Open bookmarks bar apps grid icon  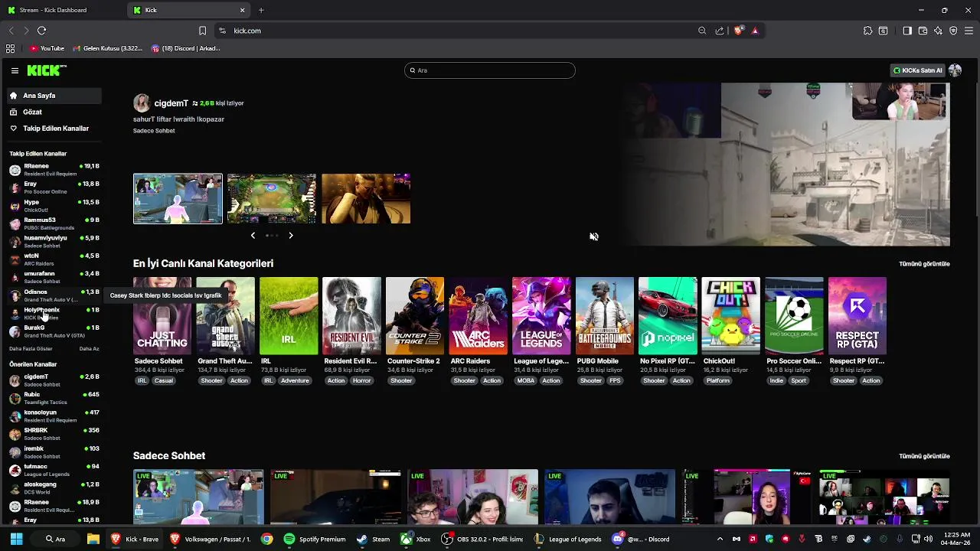coord(10,48)
